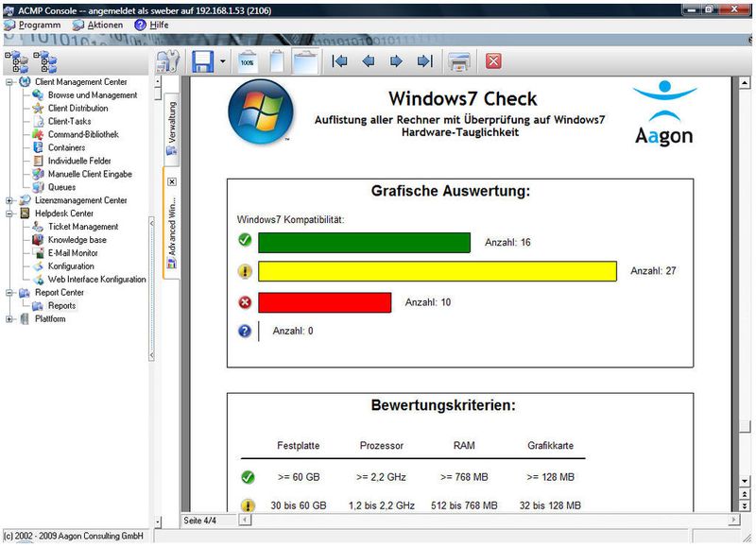The image size is (756, 547).
Task: Set zoom to 100% icon
Action: click(x=248, y=61)
